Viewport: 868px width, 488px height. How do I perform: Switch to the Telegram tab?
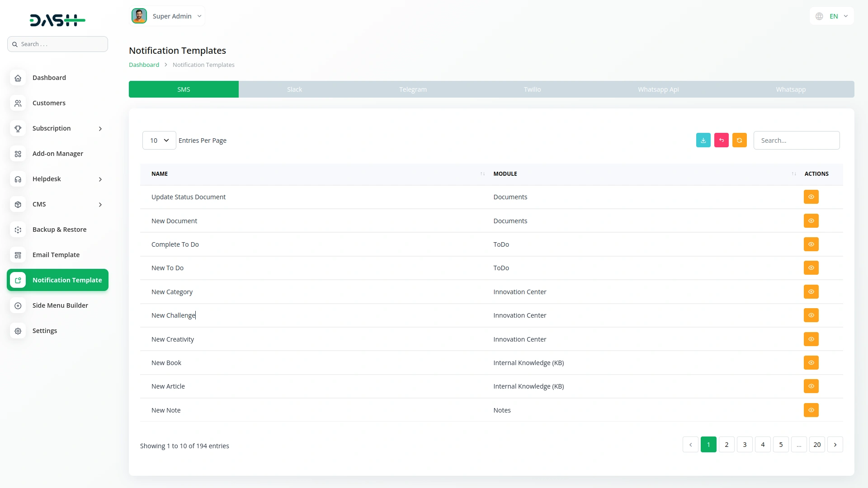click(413, 89)
